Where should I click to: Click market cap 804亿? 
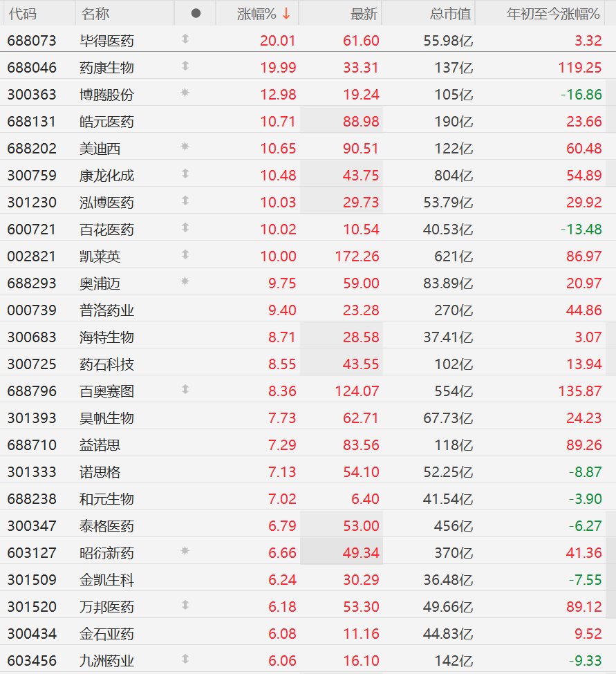(x=454, y=176)
